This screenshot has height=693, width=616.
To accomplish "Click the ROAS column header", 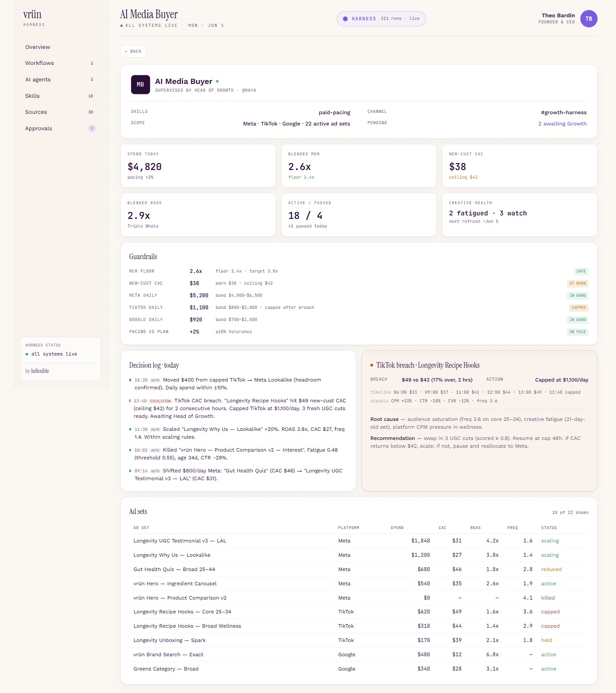I will (476, 528).
